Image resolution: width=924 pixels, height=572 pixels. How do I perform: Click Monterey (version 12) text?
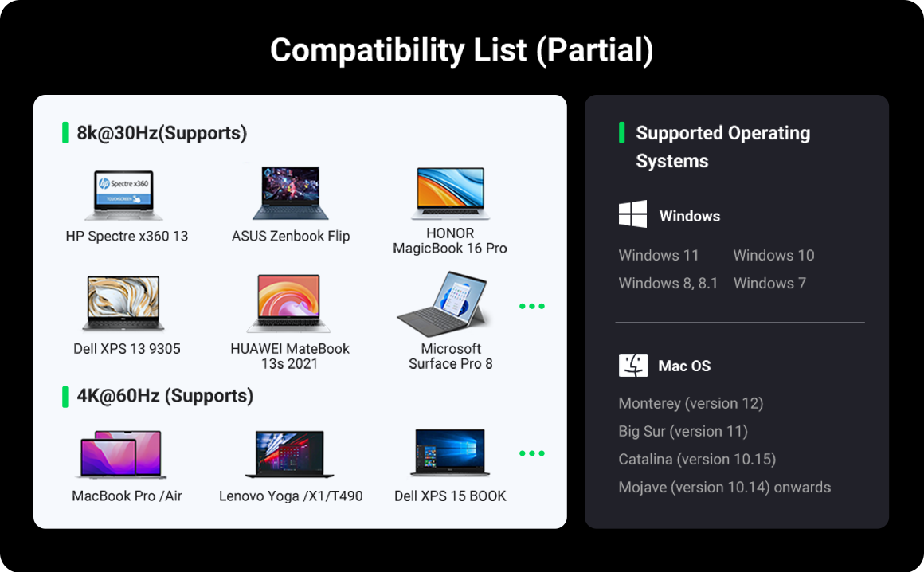(691, 403)
